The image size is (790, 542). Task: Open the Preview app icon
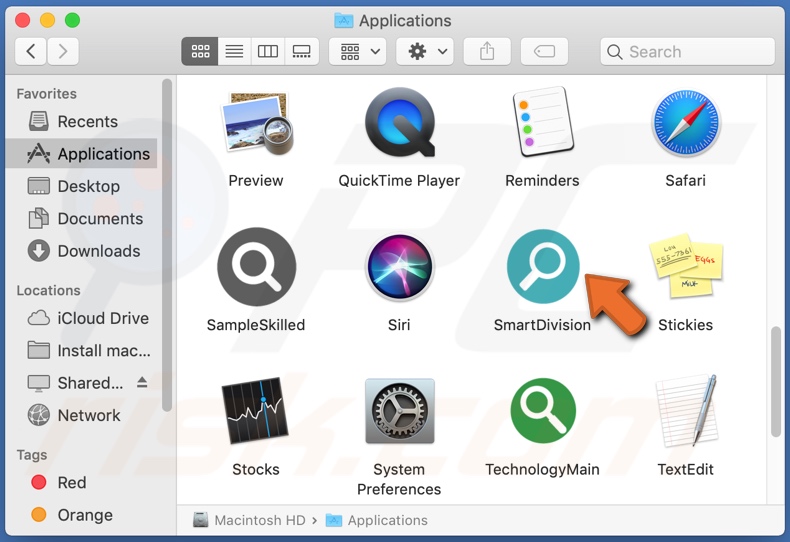point(256,122)
